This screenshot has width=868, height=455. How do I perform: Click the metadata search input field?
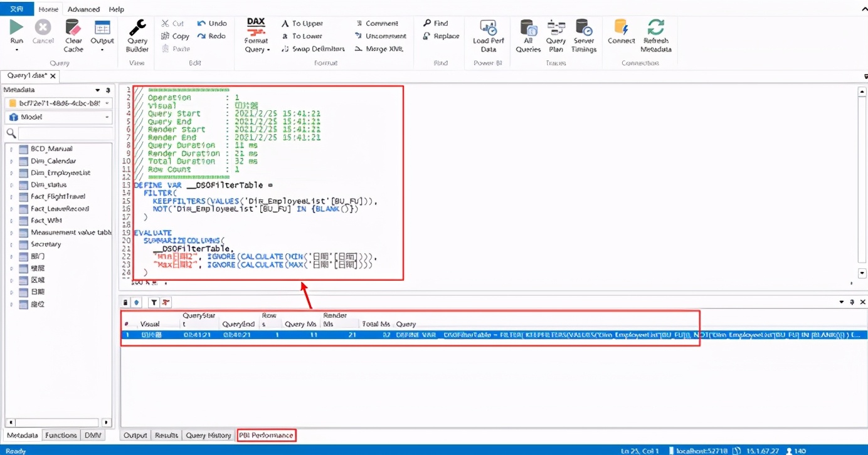(x=65, y=133)
